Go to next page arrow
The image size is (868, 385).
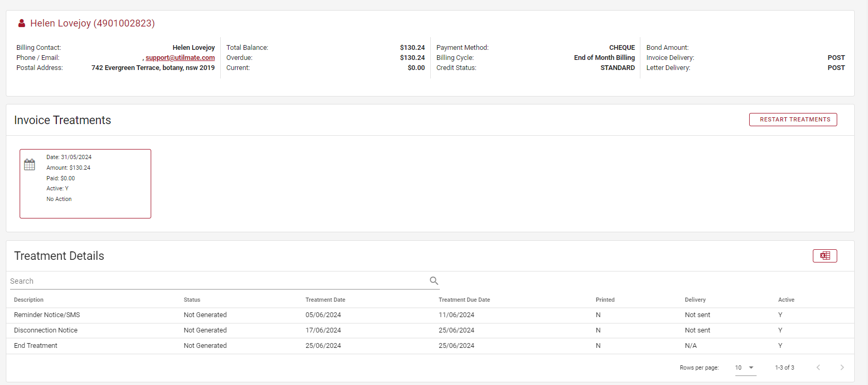tap(841, 367)
